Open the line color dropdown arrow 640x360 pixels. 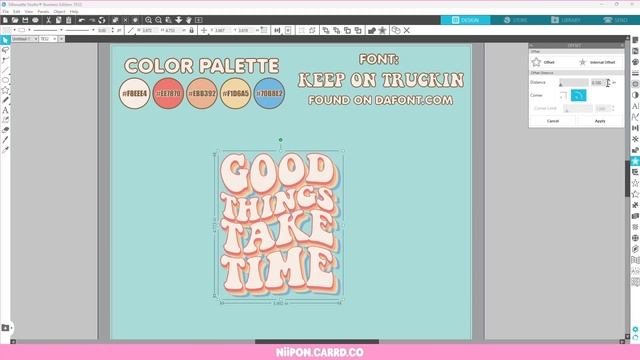[29, 30]
